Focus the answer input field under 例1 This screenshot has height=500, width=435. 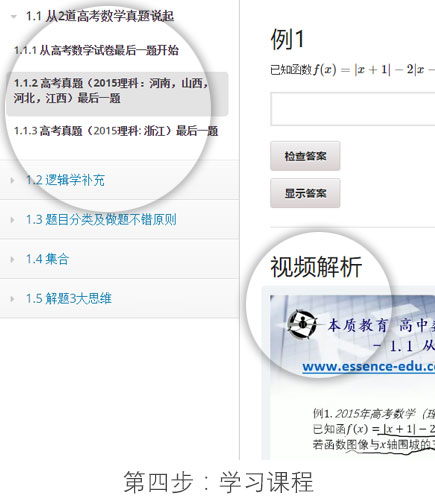click(353, 109)
